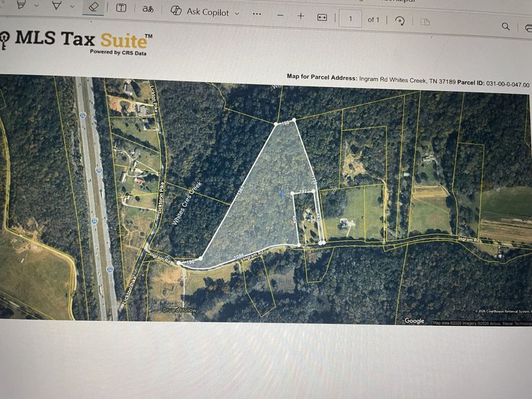This screenshot has width=532, height=399.
Task: Click the '1365' boundary length label
Action: 240,191
